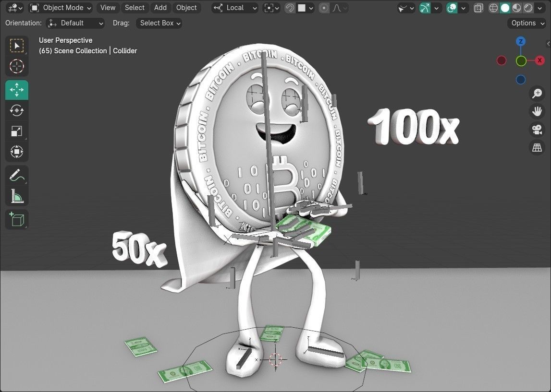Select the Annotate tool
This screenshot has height=392, width=551.
[x=16, y=175]
